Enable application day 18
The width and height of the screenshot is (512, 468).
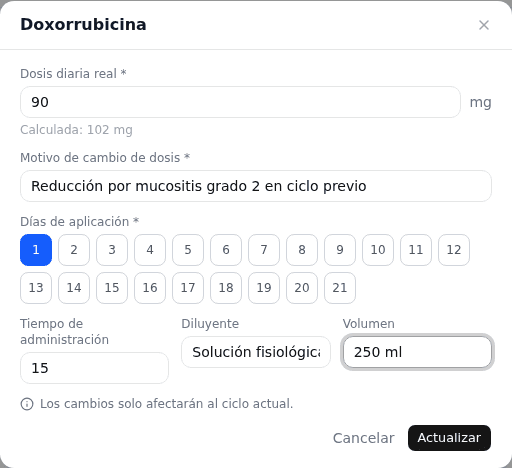coord(226,288)
